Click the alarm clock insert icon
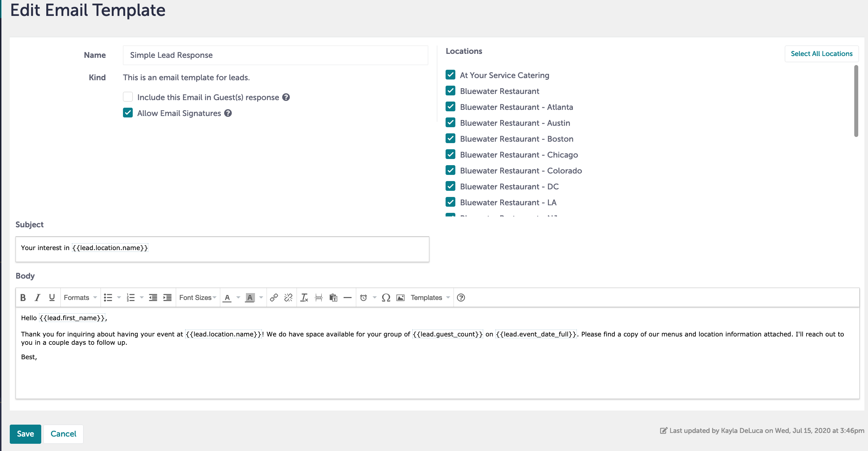 [x=363, y=297]
